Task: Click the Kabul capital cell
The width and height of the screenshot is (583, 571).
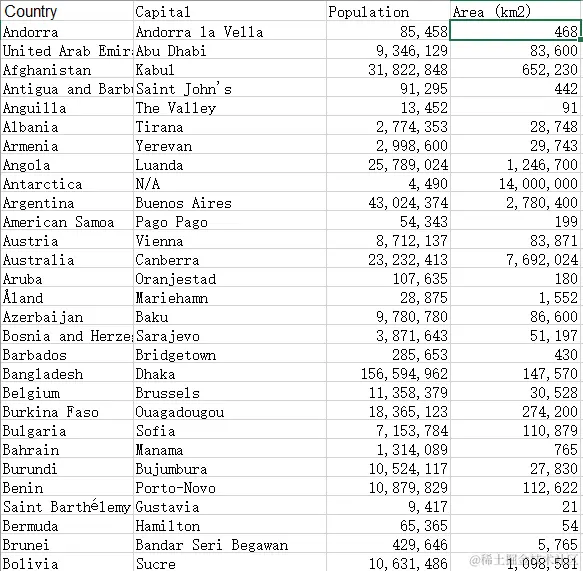Action: 230,68
